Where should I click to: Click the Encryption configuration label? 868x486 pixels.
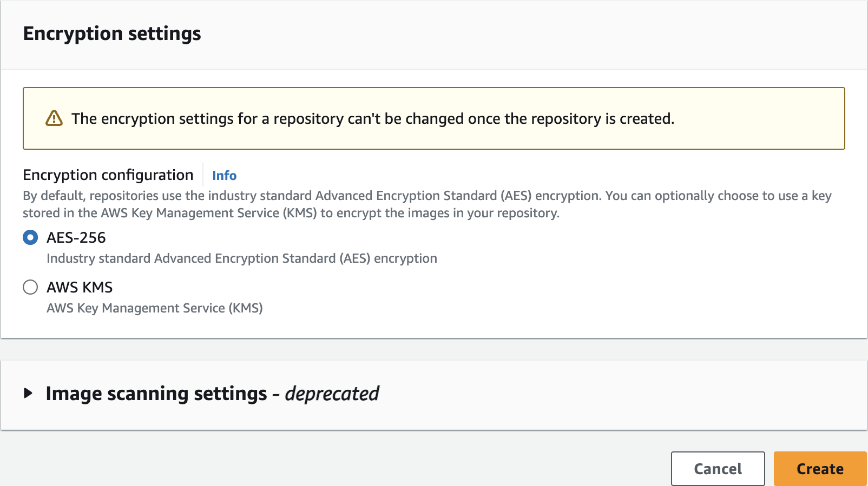(x=108, y=175)
